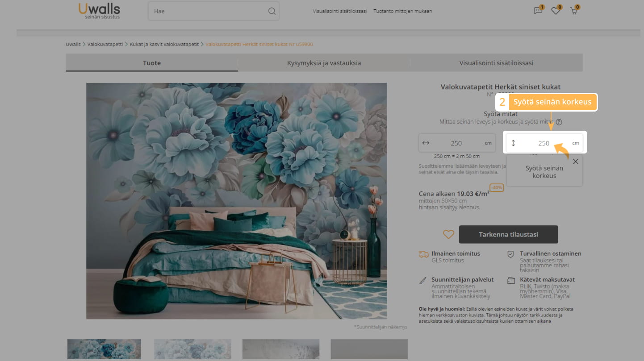644x361 pixels.
Task: Open 'Visualisointi sisätiloissasi' link in the header
Action: click(339, 11)
